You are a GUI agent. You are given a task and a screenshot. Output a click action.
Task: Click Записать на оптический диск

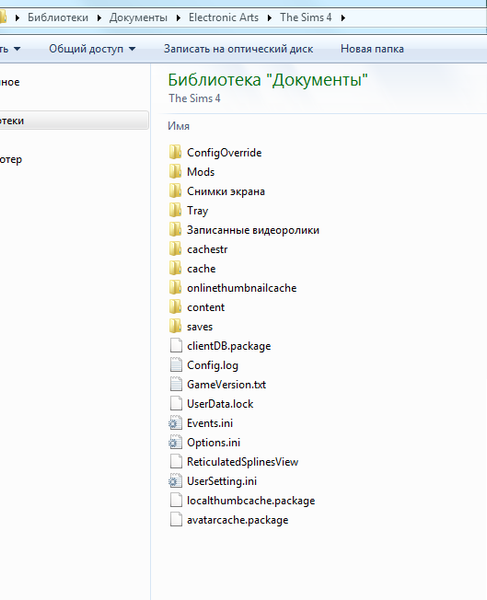coord(238,49)
